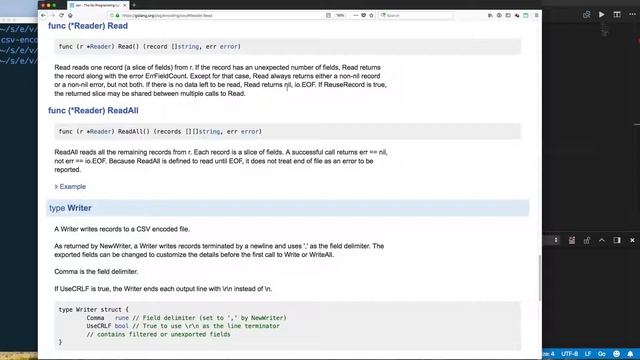Follow the error link in the Read signature
The width and height of the screenshot is (640, 360).
tap(229, 47)
